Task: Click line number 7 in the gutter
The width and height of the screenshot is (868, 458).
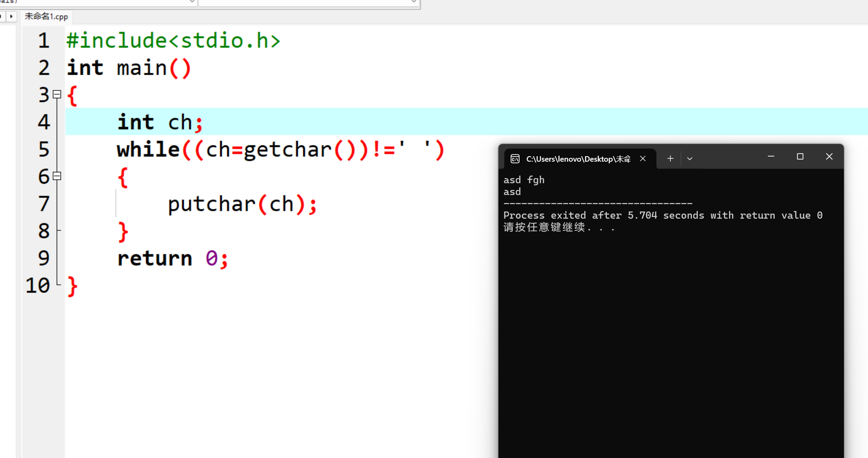Action: point(44,204)
